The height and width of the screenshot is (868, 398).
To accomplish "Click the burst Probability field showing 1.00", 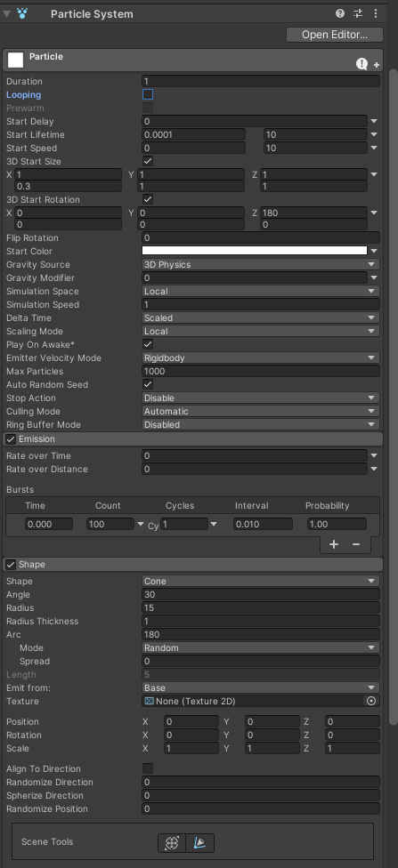I will 337,524.
